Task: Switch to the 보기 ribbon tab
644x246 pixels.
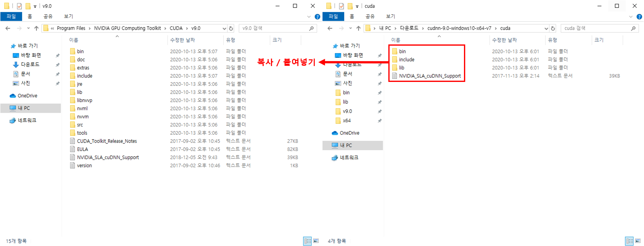Action: point(67,16)
